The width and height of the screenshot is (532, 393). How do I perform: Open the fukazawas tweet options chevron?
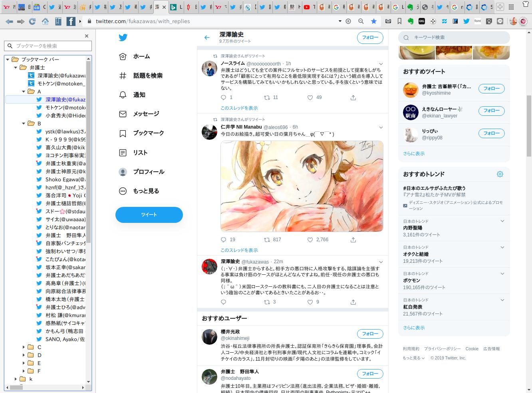[381, 262]
